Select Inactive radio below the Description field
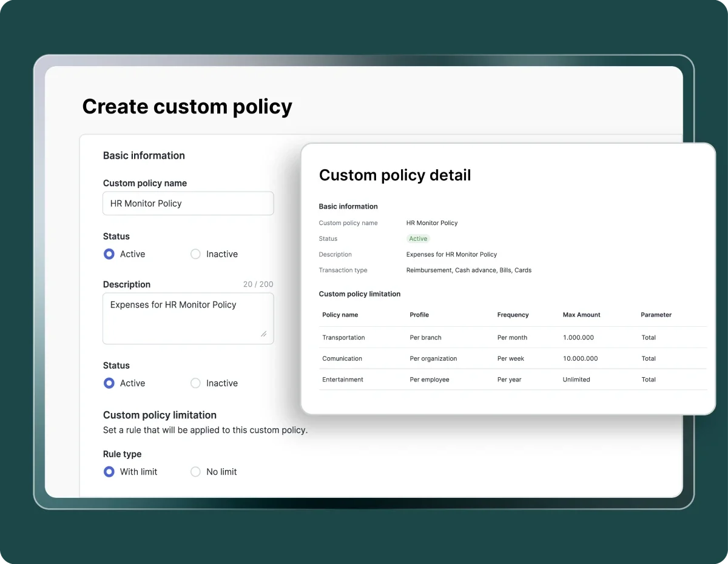Viewport: 728px width, 564px height. pos(195,383)
